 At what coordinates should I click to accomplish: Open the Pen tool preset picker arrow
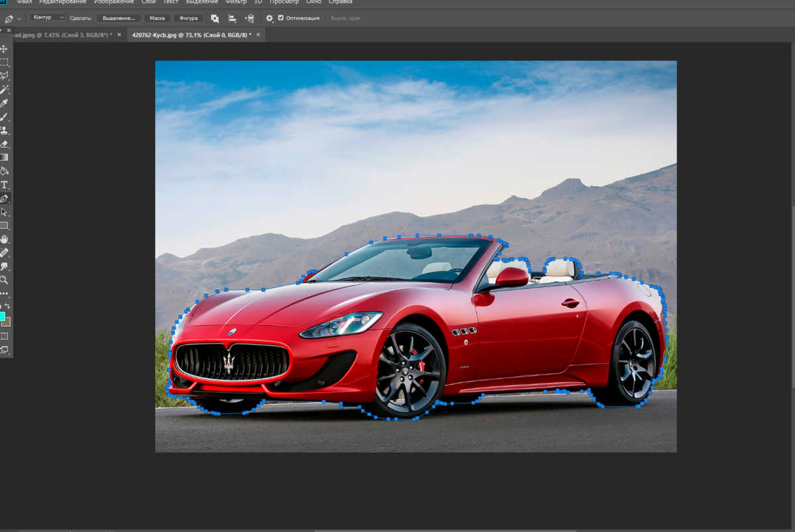tap(19, 19)
